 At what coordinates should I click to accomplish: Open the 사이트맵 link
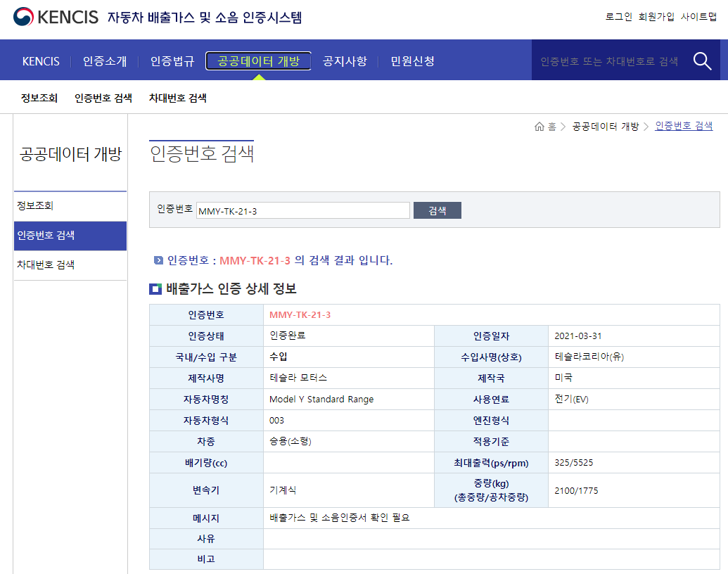698,17
